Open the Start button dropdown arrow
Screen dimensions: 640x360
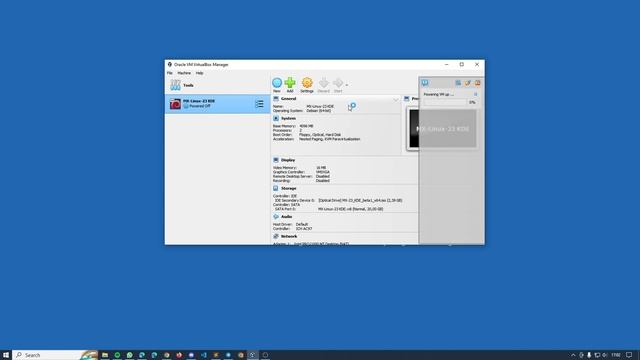(x=347, y=85)
